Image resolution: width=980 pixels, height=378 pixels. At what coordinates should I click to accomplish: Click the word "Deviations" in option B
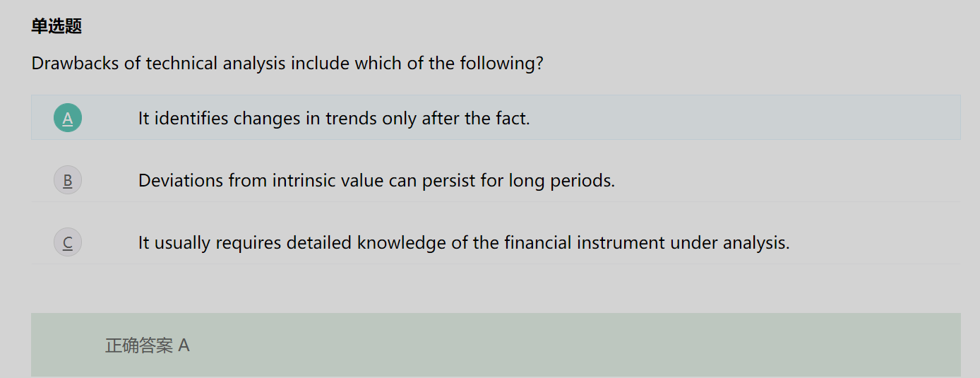point(180,180)
